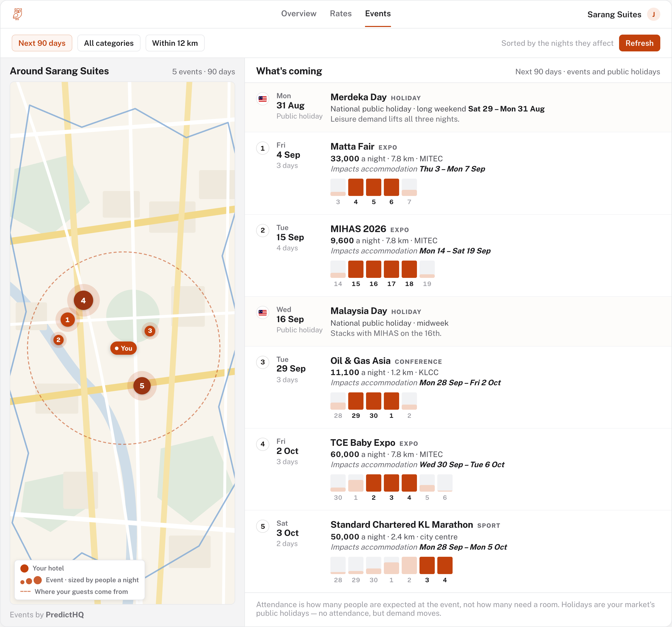This screenshot has height=627, width=672.
Task: Click the Merdeka Day Malaysia flag icon
Action: [263, 99]
